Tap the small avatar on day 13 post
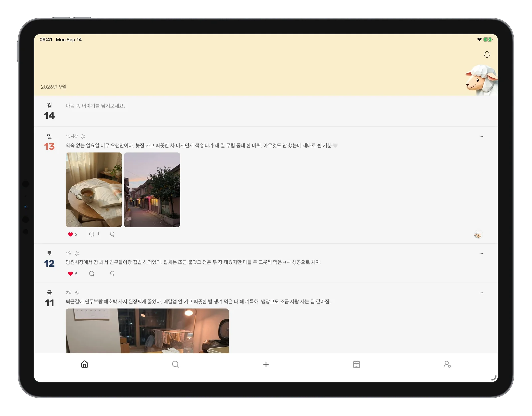The width and height of the screenshot is (532, 416). pos(478,235)
